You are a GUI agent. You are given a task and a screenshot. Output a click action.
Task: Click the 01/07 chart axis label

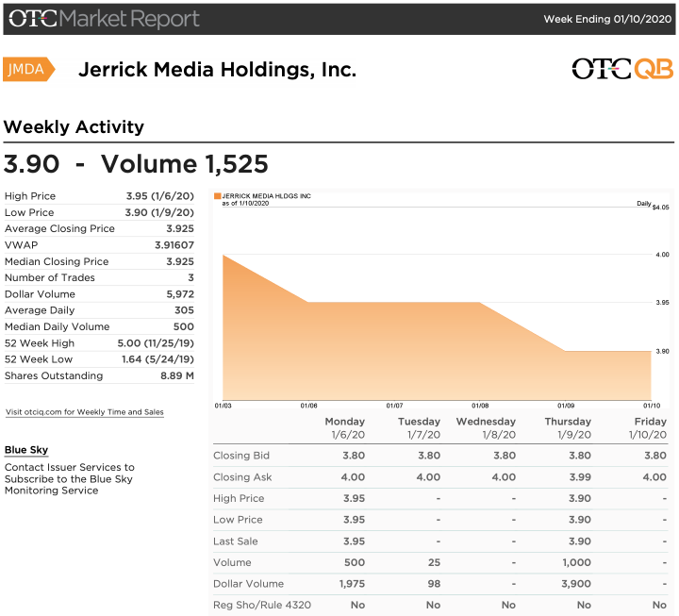point(394,406)
